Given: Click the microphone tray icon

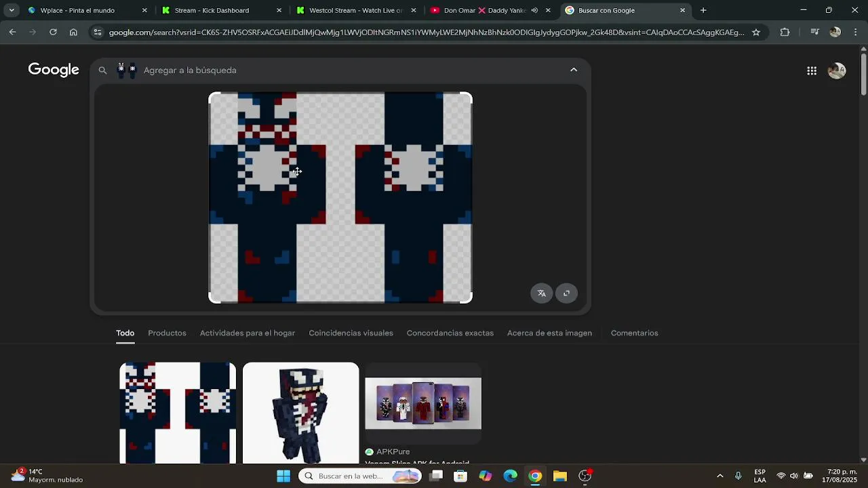Looking at the screenshot, I should click(x=738, y=476).
